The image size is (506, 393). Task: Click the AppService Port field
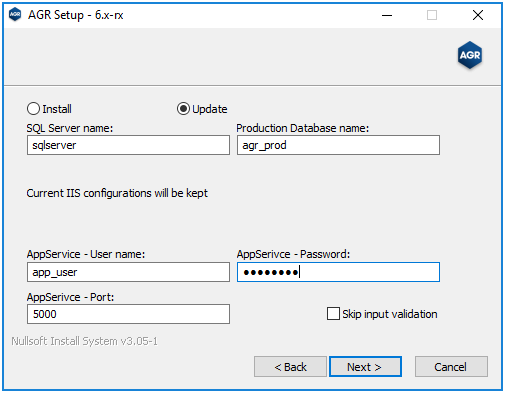pos(128,314)
